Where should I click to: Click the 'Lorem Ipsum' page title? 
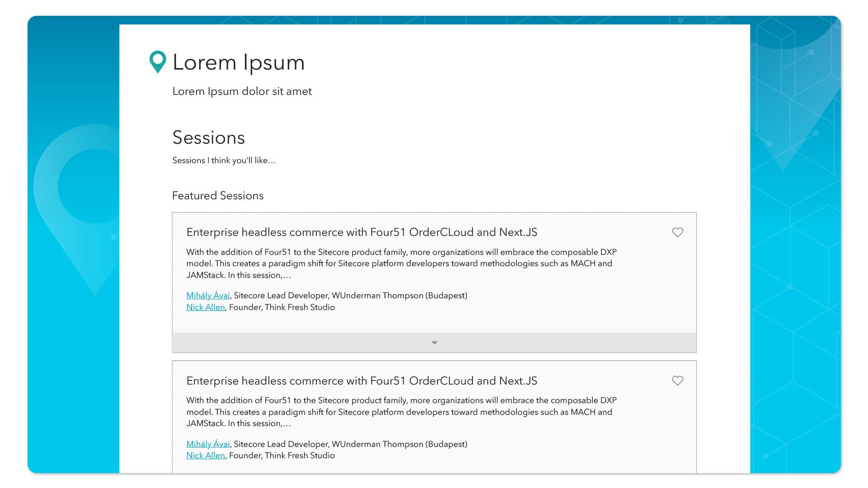[239, 62]
